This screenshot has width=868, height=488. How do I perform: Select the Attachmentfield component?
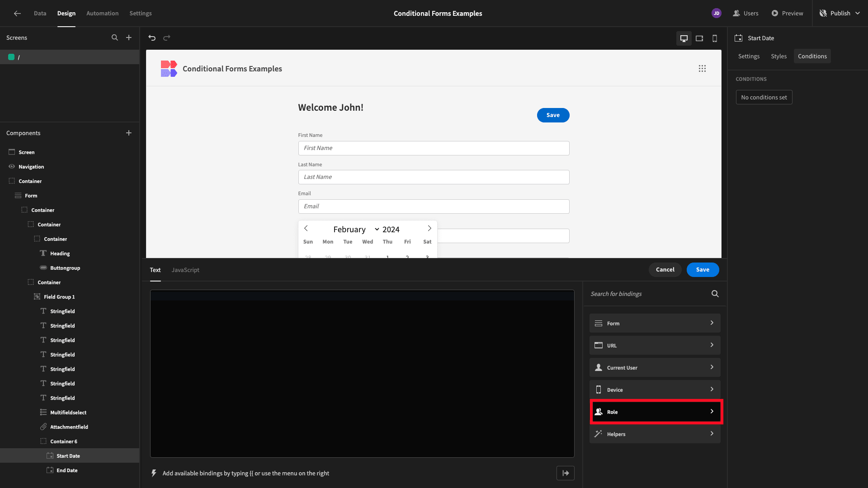pos(70,427)
